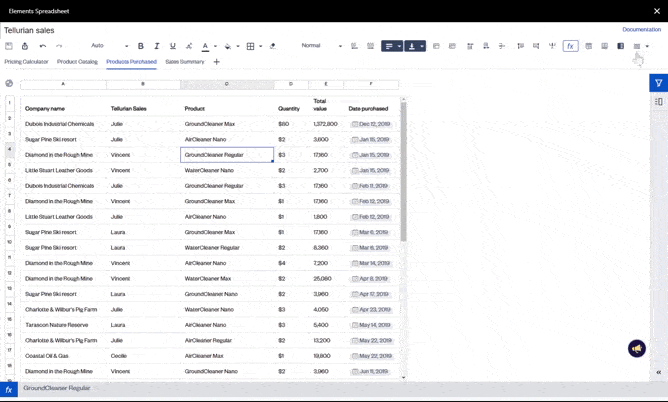Viewport: 668px width, 402px height.
Task: Expand the Normal cell style dropdown
Action: tap(340, 46)
